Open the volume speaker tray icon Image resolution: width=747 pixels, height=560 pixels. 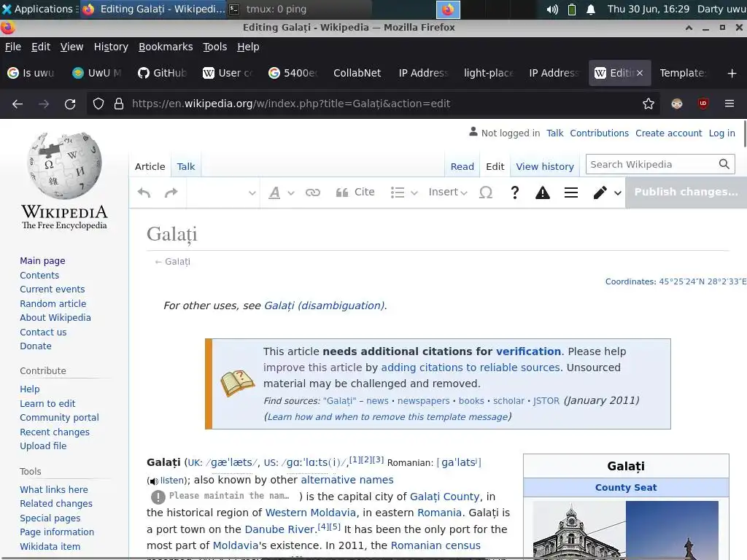click(x=552, y=9)
